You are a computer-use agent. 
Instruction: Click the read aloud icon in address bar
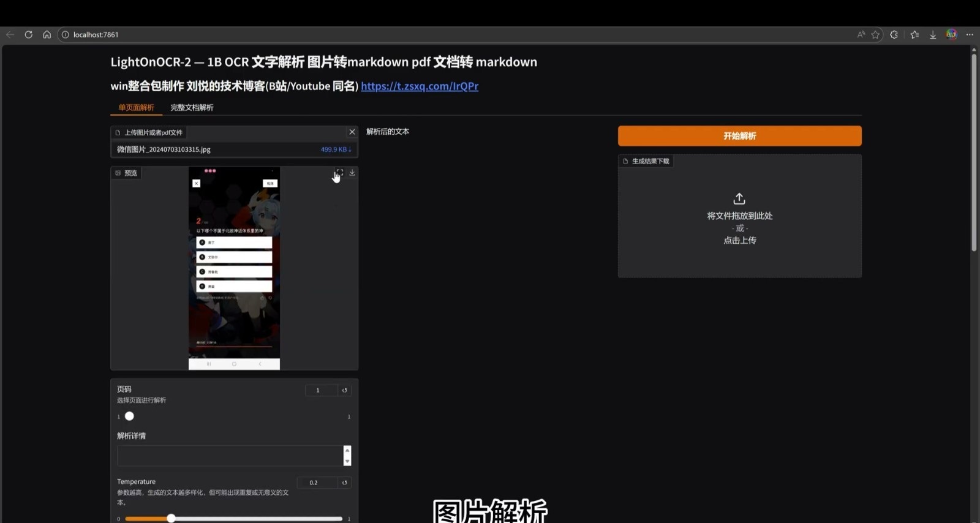point(861,35)
